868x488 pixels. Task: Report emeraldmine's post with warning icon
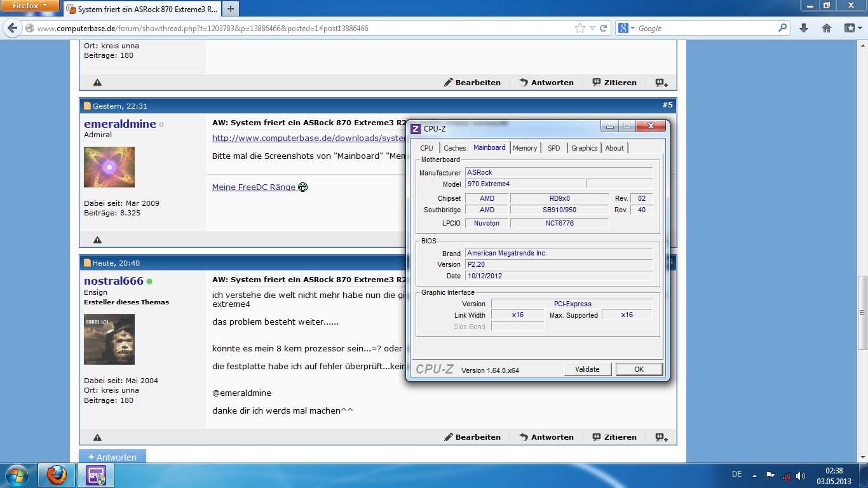click(97, 240)
